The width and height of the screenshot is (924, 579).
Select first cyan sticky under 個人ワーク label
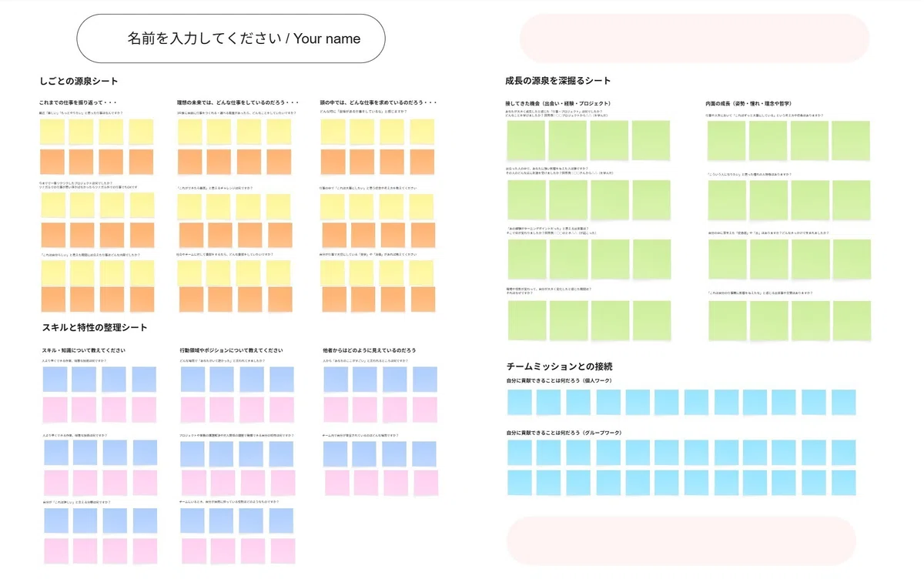pyautogui.click(x=520, y=402)
